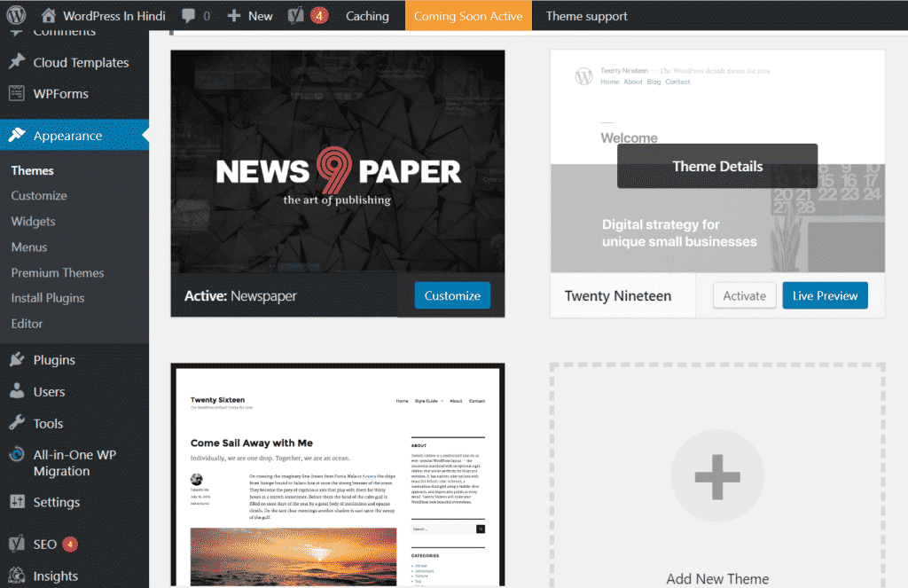The image size is (908, 588).
Task: Click the Settings sliders icon
Action: point(18,502)
